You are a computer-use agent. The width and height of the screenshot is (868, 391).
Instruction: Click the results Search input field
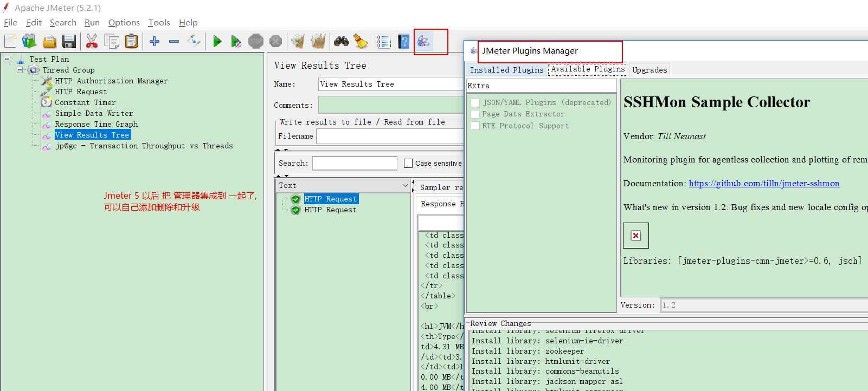[x=355, y=163]
